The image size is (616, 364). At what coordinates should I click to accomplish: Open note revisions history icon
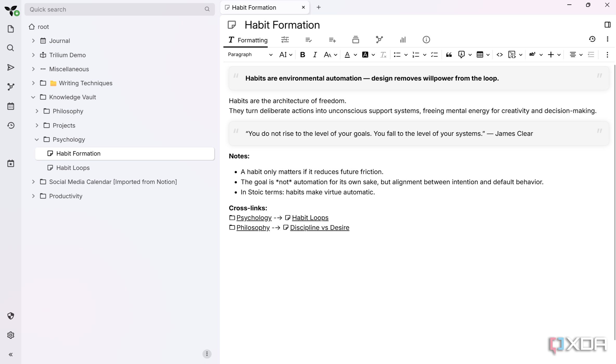click(x=592, y=39)
